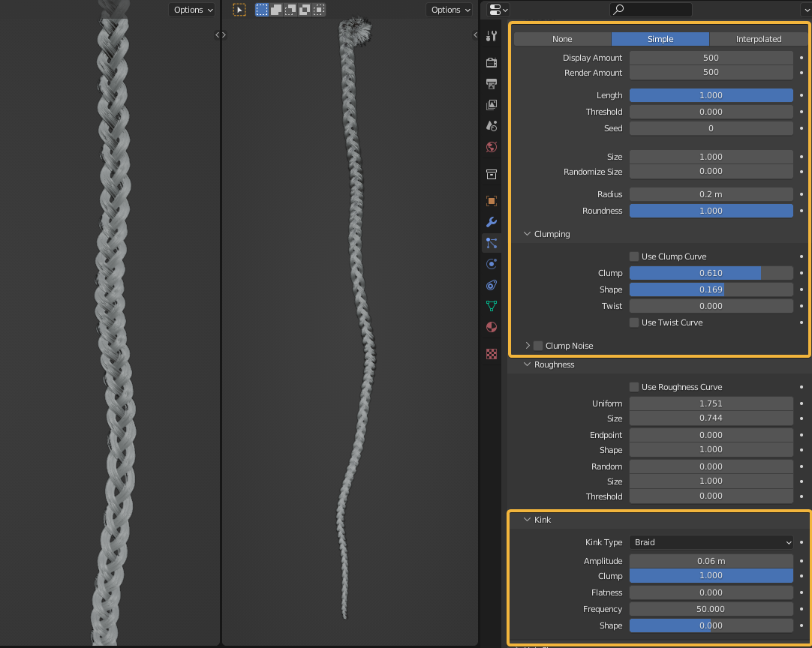The width and height of the screenshot is (812, 648).
Task: Open the Material properties tab
Action: 491,327
